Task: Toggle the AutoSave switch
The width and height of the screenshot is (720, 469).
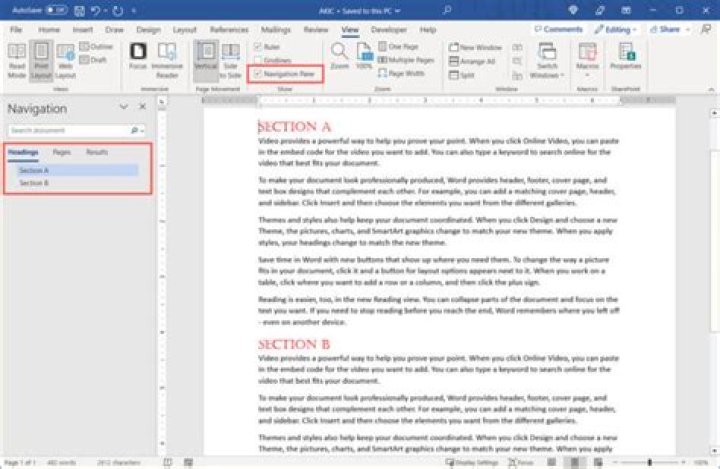Action: [x=57, y=9]
